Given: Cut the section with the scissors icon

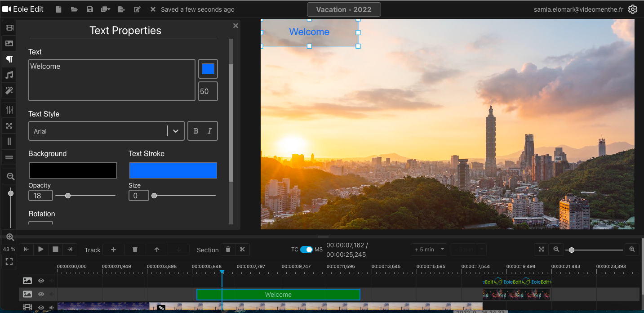Looking at the screenshot, I should (x=242, y=250).
